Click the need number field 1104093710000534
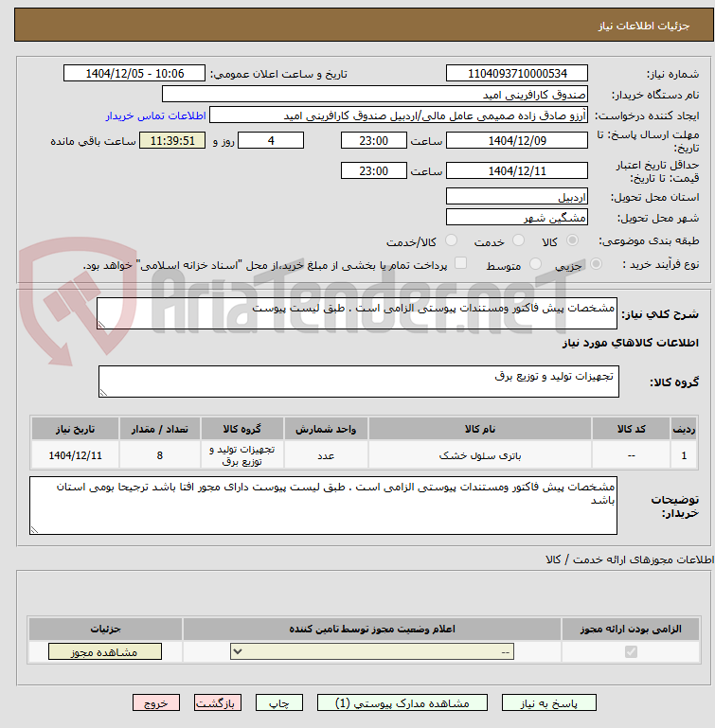 point(517,73)
